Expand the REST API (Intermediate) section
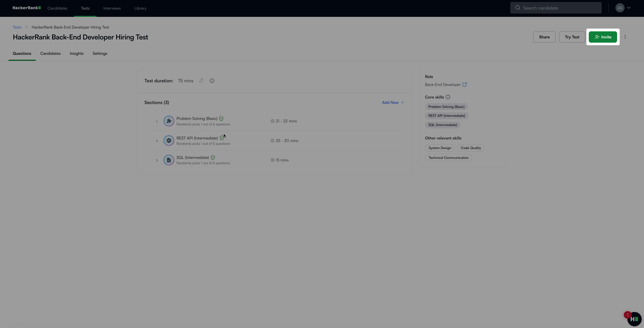This screenshot has height=328, width=644. (x=157, y=141)
